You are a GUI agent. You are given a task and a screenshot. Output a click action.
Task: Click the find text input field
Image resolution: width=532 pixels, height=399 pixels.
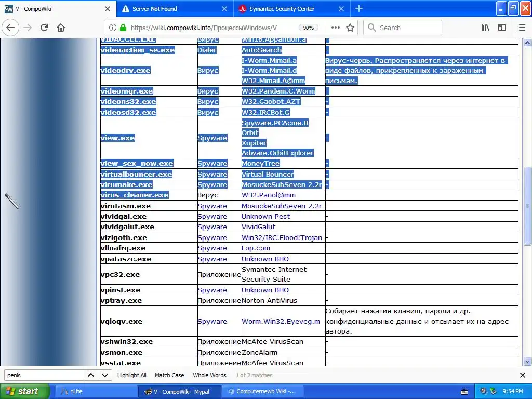[44, 375]
